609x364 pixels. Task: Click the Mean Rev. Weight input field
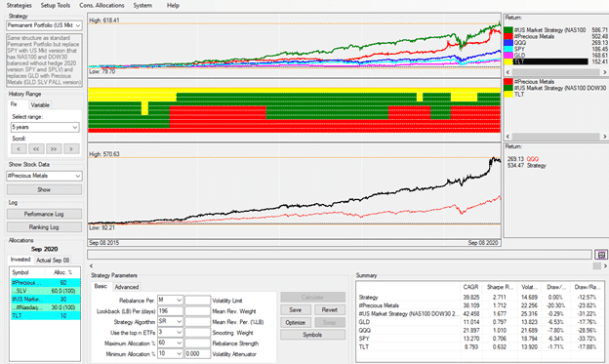coord(197,311)
